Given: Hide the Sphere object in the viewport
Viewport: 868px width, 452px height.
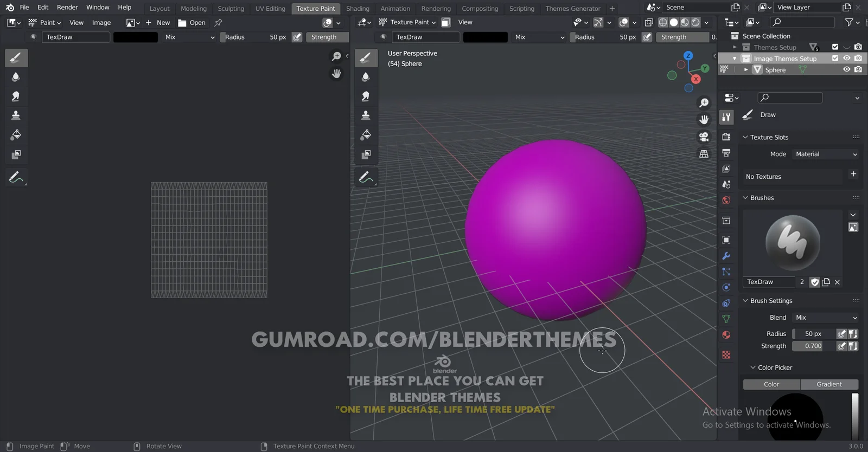Looking at the screenshot, I should click(x=846, y=69).
